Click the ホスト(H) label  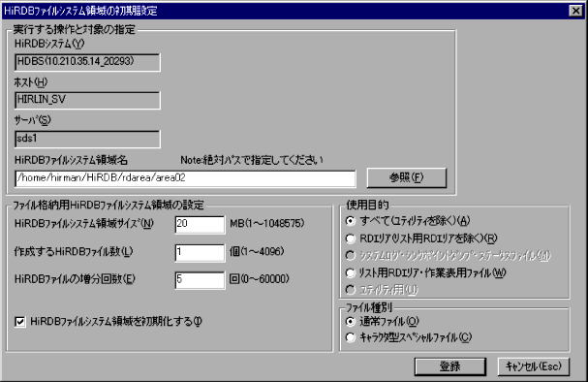[x=31, y=82]
